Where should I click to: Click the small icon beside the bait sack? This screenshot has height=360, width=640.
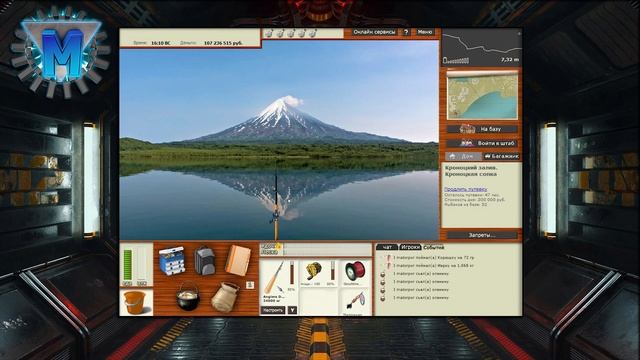(x=250, y=285)
